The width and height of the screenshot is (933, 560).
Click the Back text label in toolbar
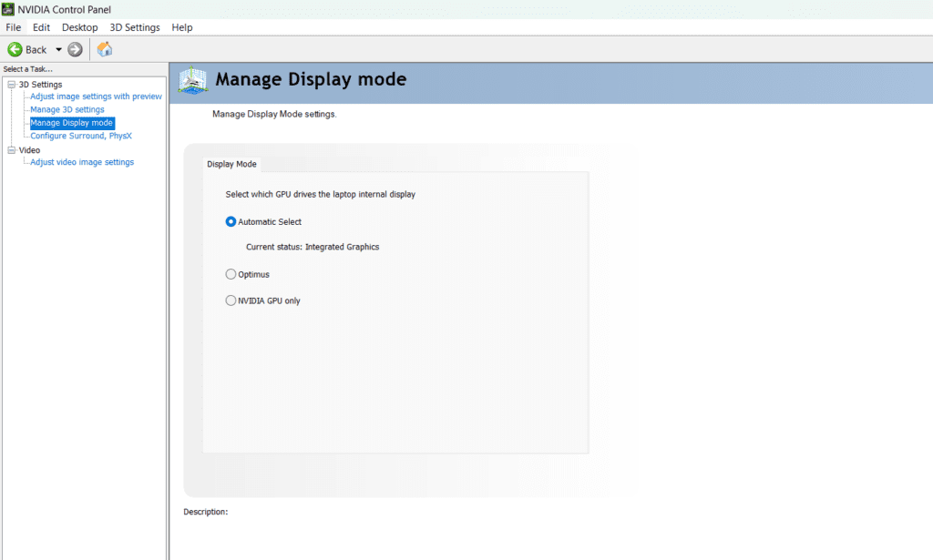point(36,50)
